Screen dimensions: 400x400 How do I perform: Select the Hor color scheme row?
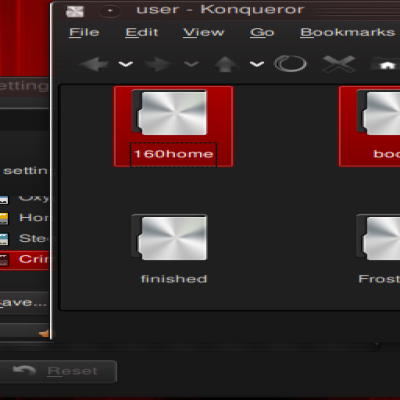coord(24,218)
